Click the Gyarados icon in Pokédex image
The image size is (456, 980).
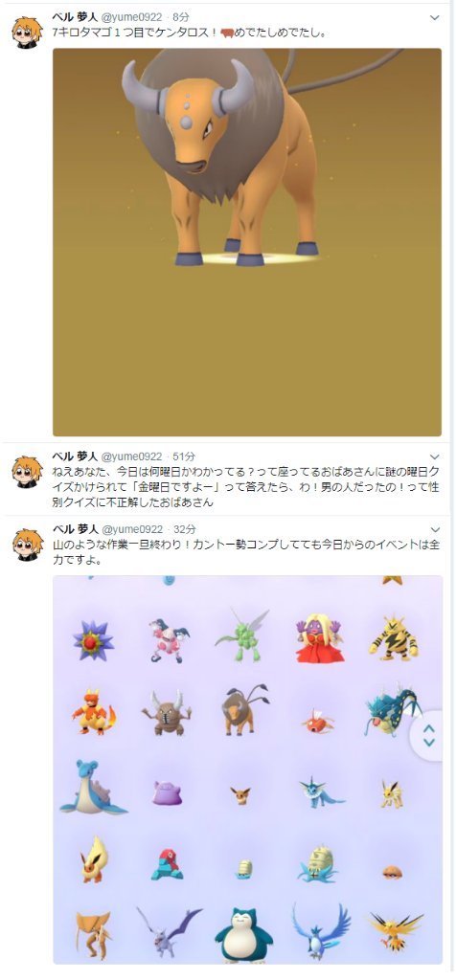(x=392, y=711)
